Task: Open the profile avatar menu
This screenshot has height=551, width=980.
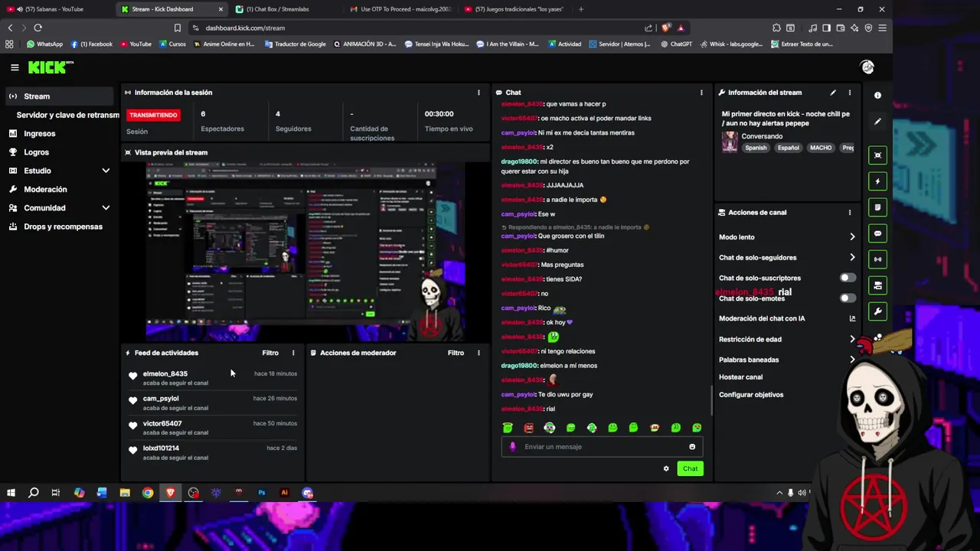Action: coord(867,67)
